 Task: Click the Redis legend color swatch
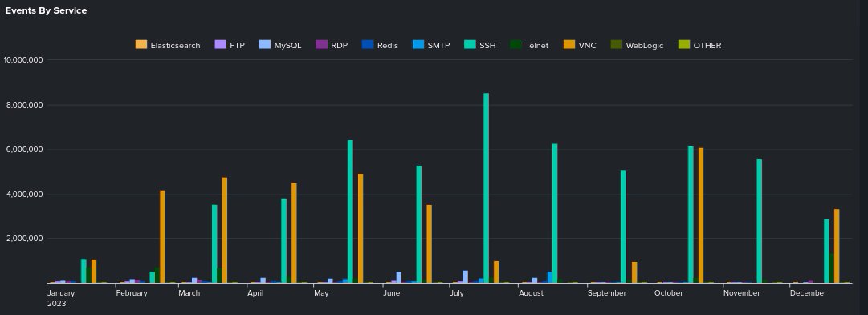coord(368,45)
